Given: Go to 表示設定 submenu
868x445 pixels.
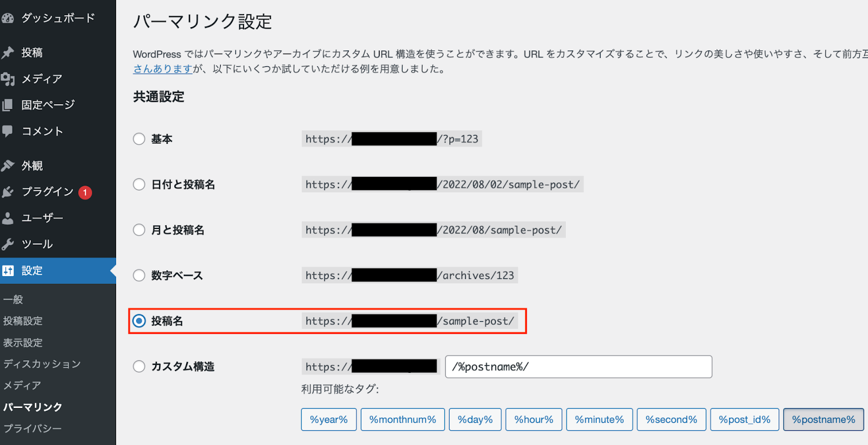Looking at the screenshot, I should pos(23,342).
